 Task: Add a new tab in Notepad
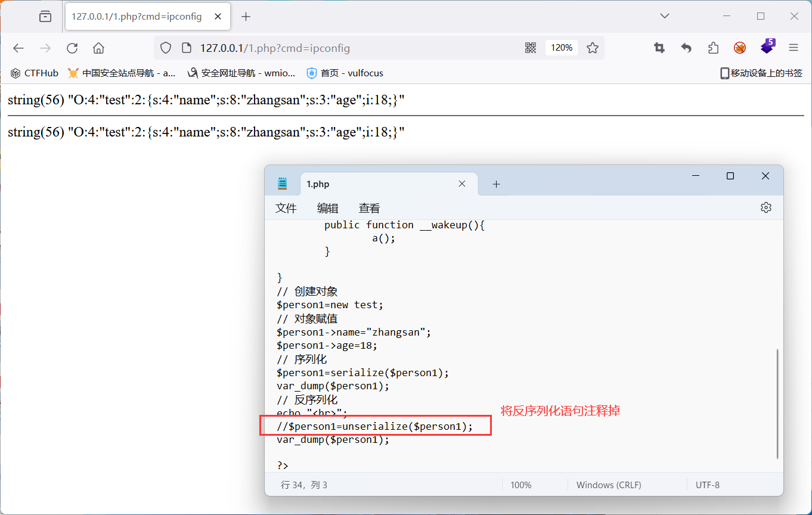pos(496,184)
